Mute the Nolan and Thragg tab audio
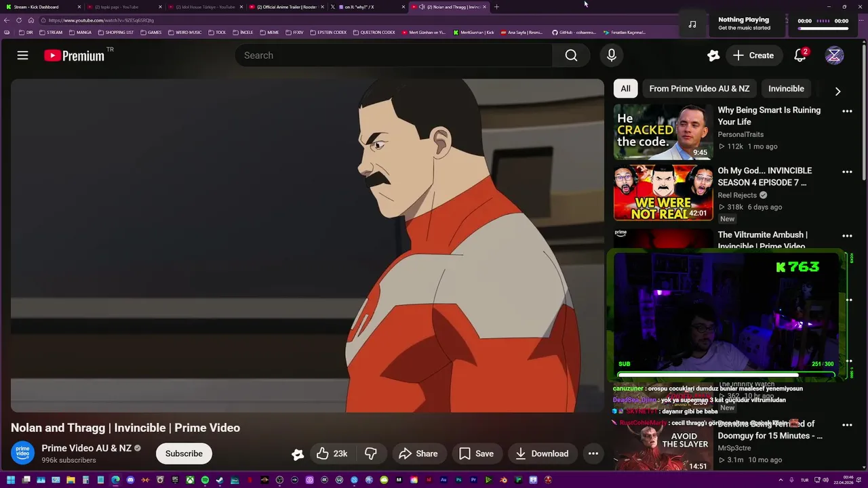The image size is (868, 488). pyautogui.click(x=422, y=7)
